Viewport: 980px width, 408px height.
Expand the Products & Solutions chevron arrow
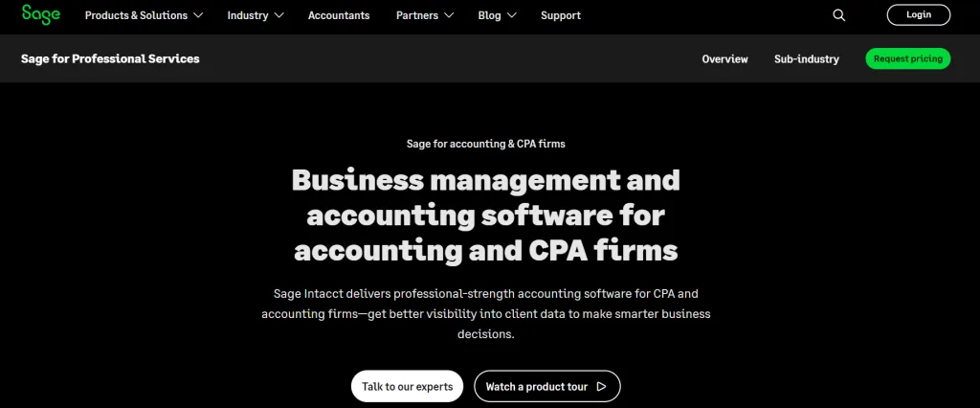pyautogui.click(x=198, y=15)
